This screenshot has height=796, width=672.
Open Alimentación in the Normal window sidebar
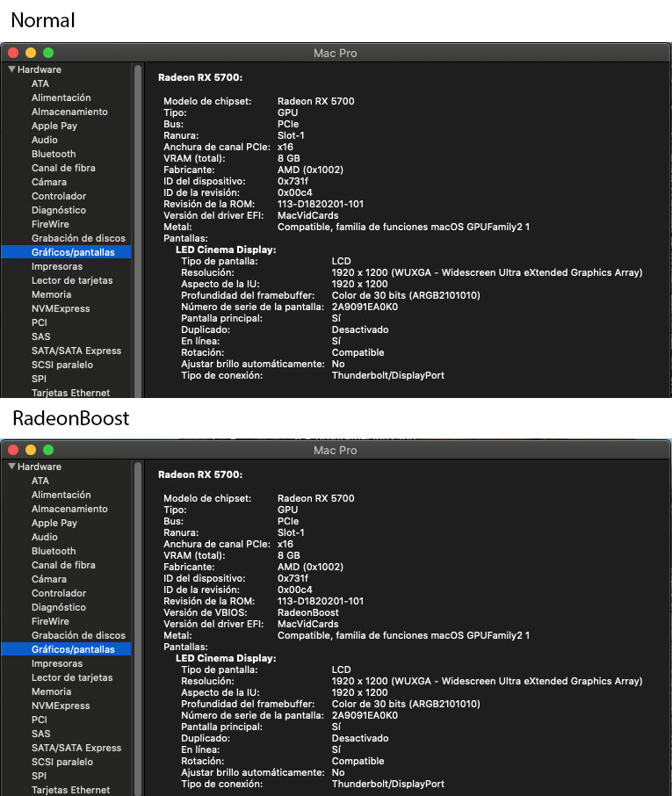tap(61, 98)
